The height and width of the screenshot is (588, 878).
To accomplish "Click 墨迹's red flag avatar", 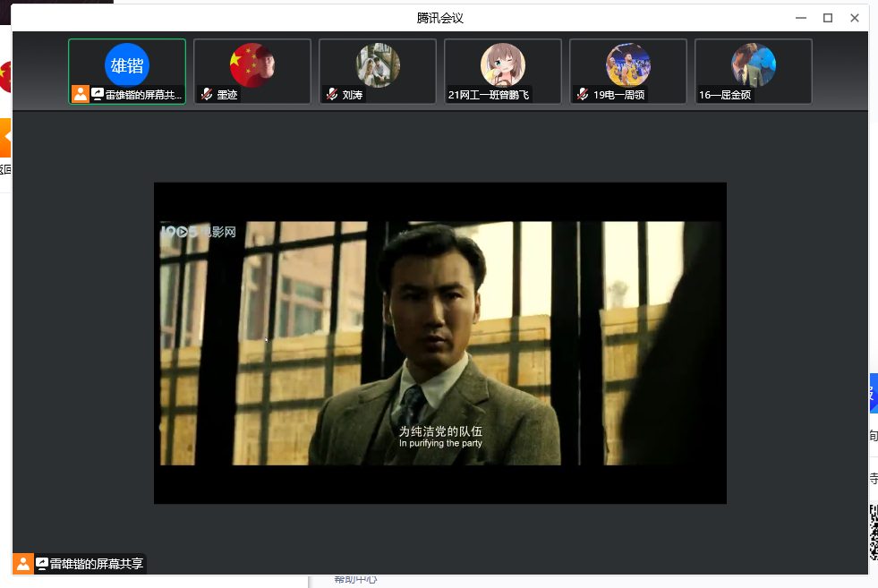I will pos(252,65).
